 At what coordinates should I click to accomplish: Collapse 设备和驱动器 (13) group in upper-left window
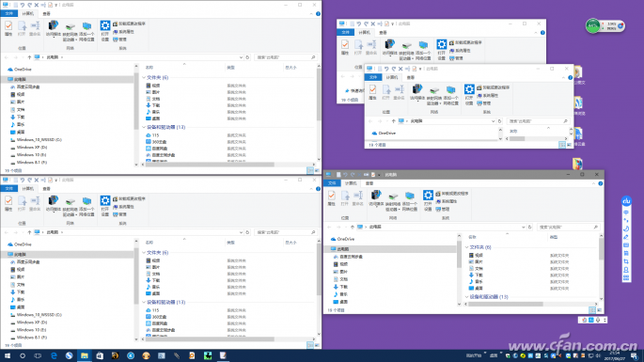(144, 127)
